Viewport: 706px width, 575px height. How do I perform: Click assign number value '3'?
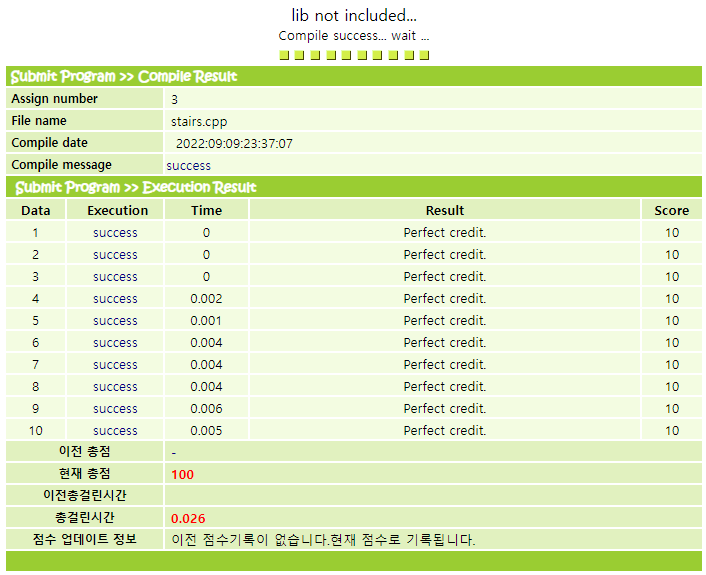pyautogui.click(x=174, y=100)
